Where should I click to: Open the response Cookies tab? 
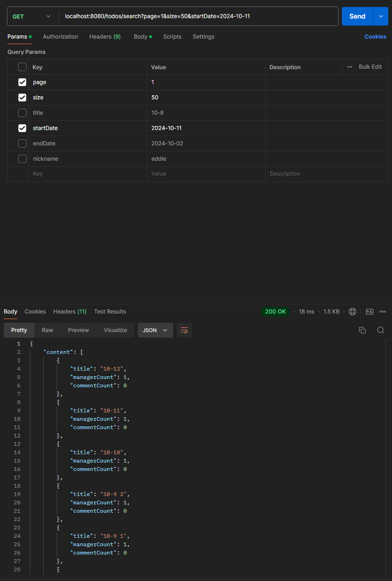pyautogui.click(x=35, y=312)
